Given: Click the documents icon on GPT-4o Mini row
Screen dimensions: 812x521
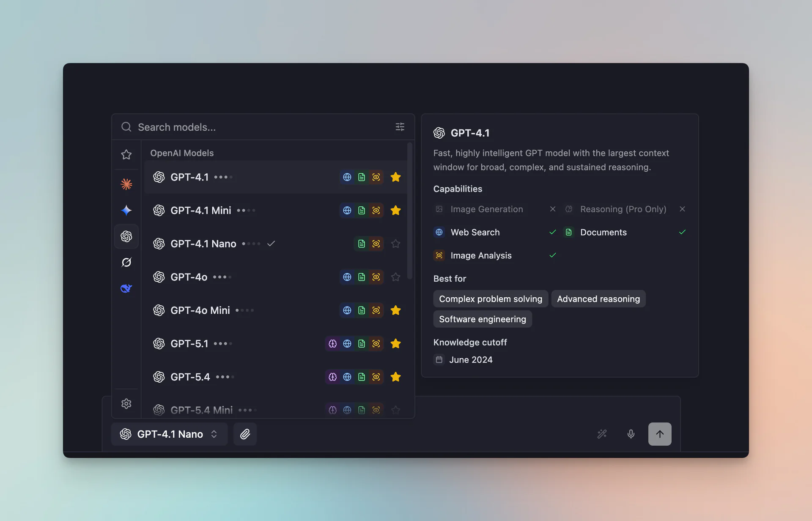Looking at the screenshot, I should [x=361, y=310].
